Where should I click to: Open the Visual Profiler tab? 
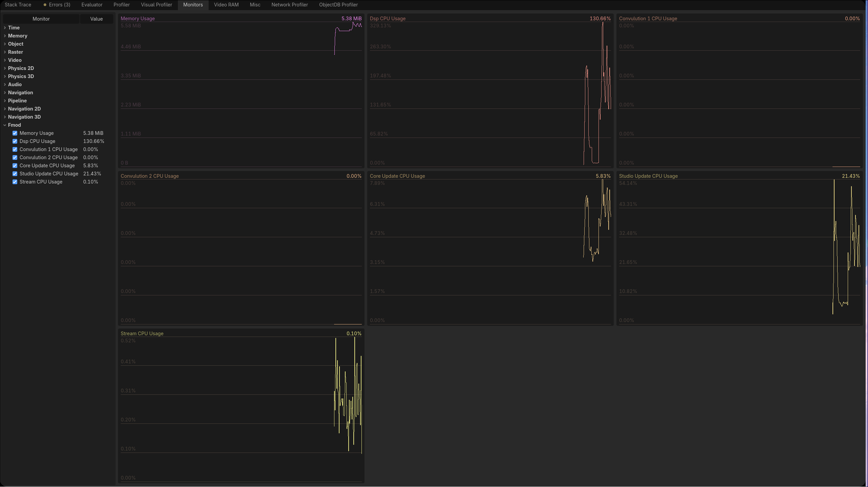(157, 5)
